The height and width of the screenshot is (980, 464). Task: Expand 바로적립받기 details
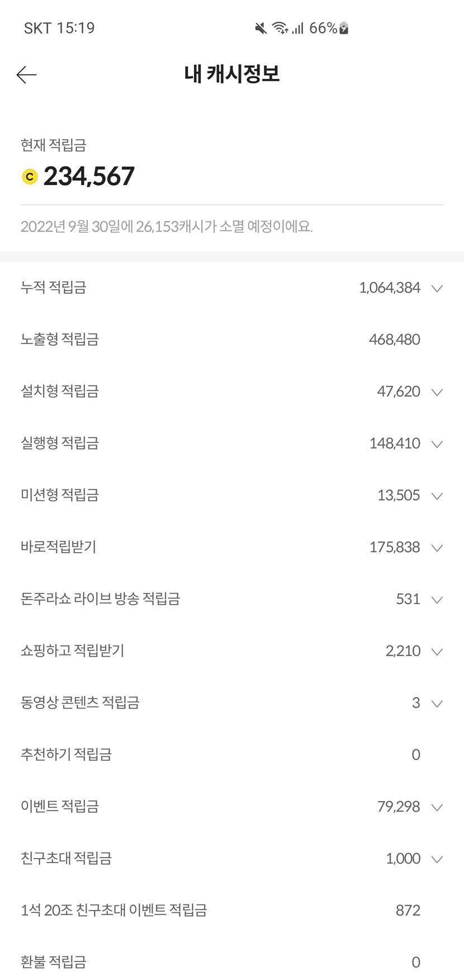(x=437, y=548)
